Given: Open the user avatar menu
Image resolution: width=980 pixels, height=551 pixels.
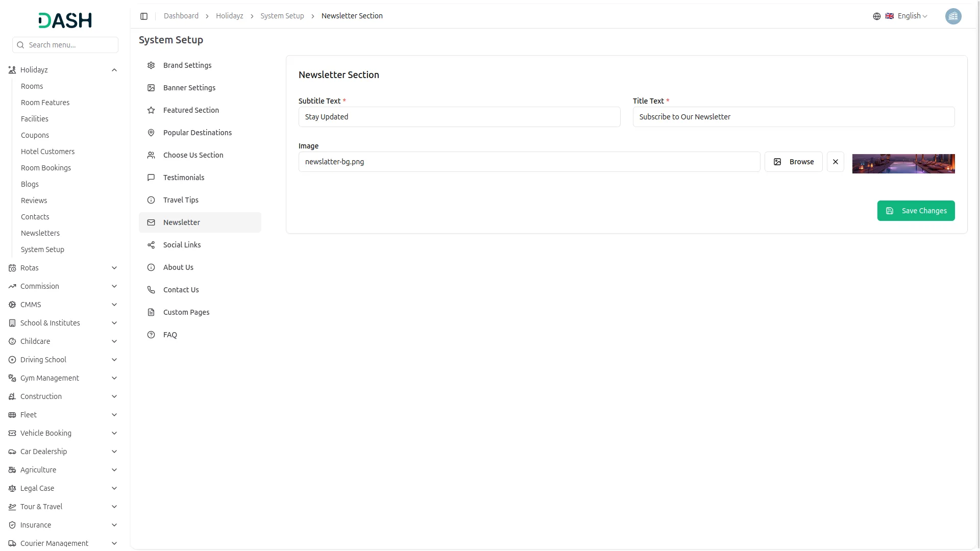Looking at the screenshot, I should [953, 16].
